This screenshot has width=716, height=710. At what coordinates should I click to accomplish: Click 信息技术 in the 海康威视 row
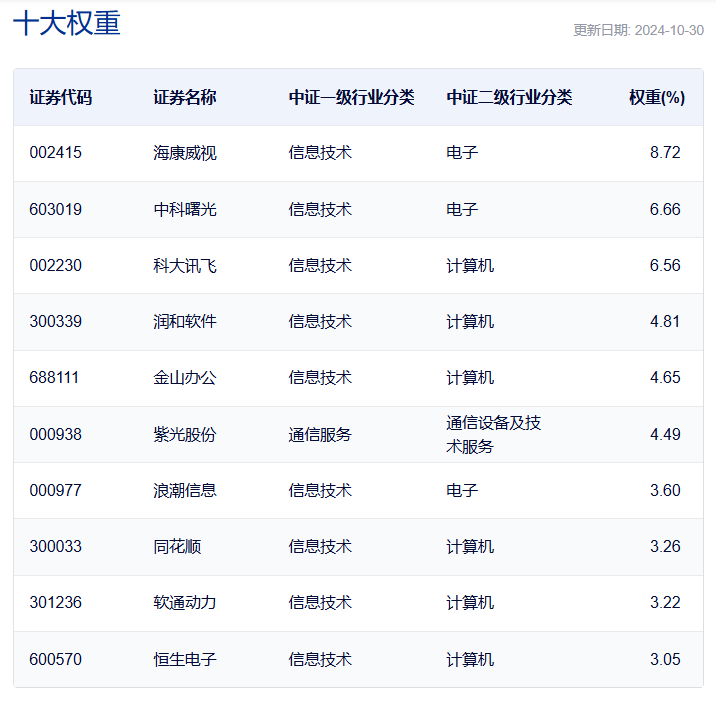(320, 153)
